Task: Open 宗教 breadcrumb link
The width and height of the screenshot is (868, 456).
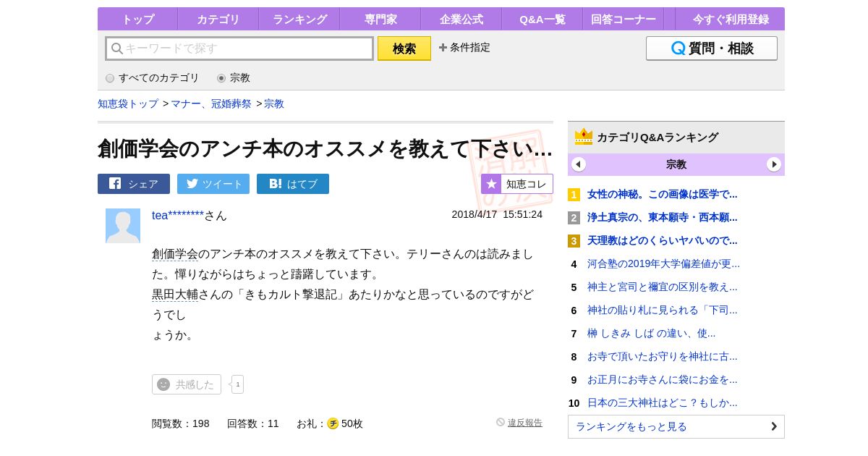Action: coord(274,104)
